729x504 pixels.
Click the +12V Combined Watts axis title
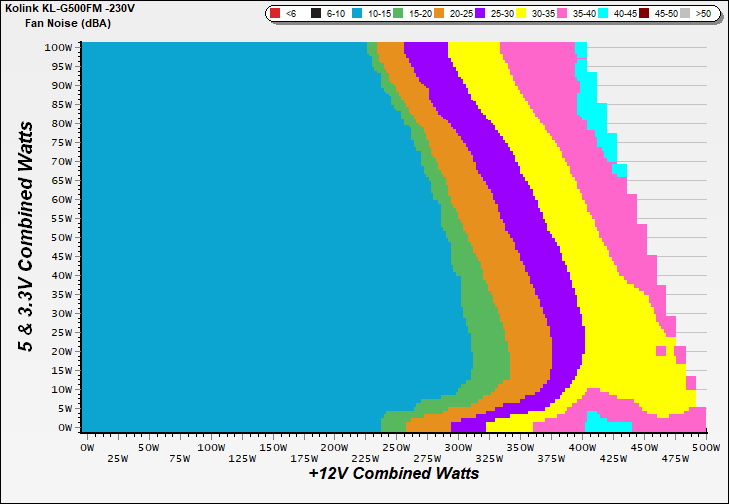tap(393, 473)
